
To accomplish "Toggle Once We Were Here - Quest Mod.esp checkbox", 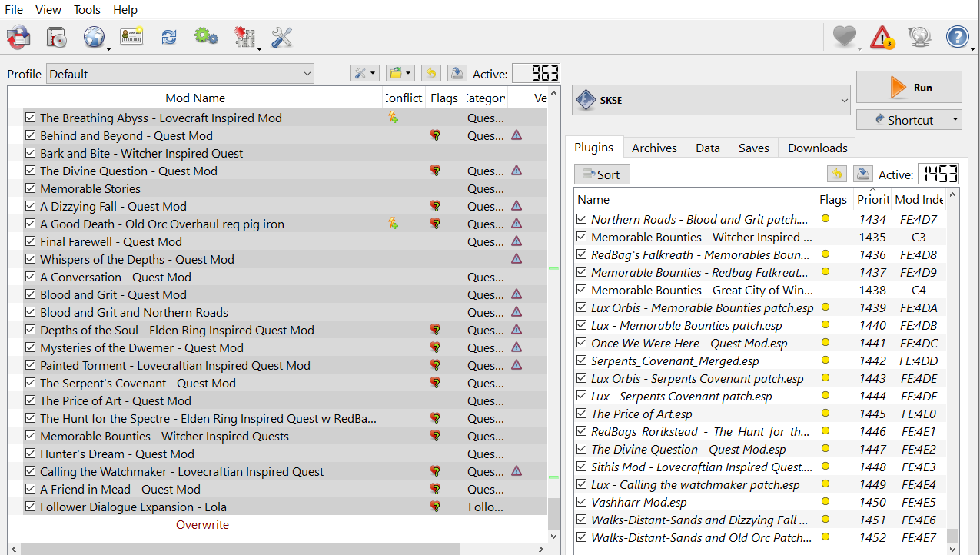I will tap(582, 343).
